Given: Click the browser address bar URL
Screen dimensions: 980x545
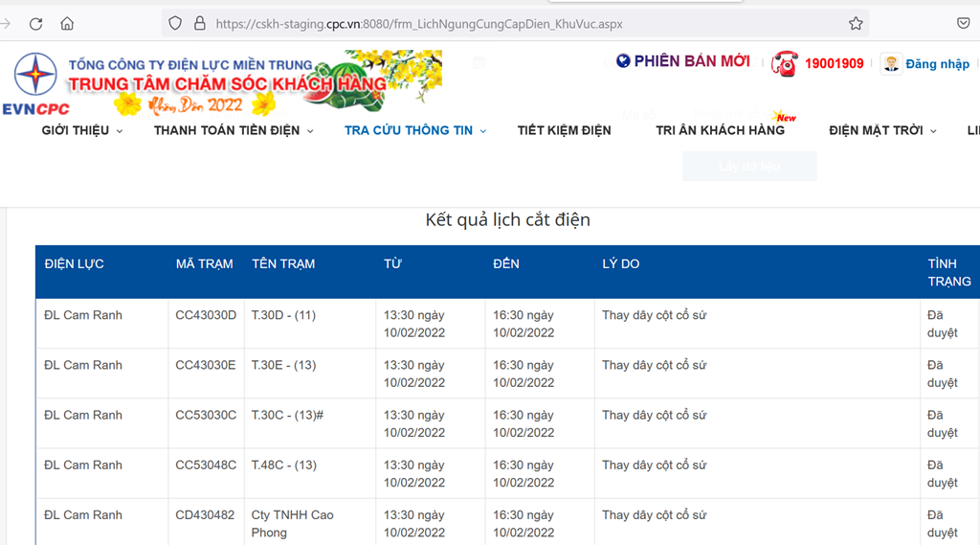Looking at the screenshot, I should coord(418,24).
